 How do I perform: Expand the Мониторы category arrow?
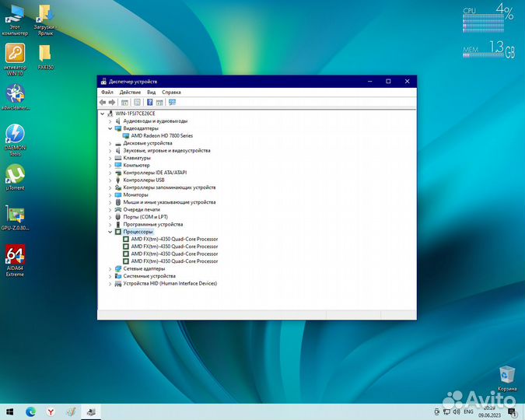(x=110, y=194)
